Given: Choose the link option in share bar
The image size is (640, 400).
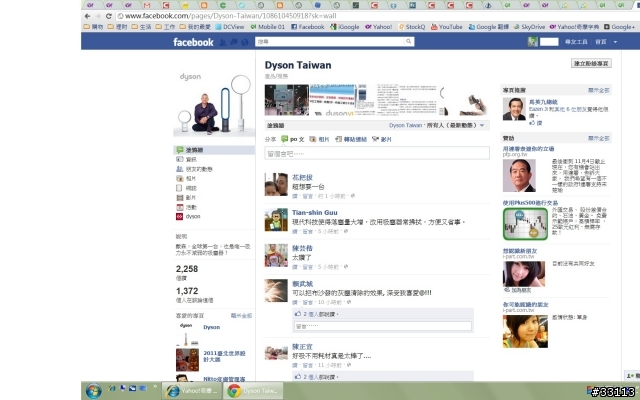Looking at the screenshot, I should point(351,139).
